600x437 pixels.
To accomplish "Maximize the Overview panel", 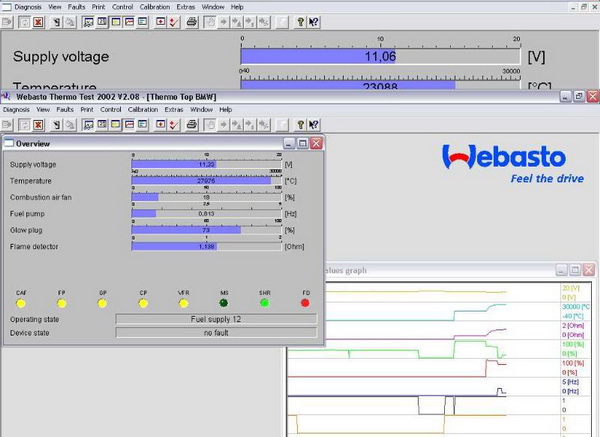I will pos(302,143).
